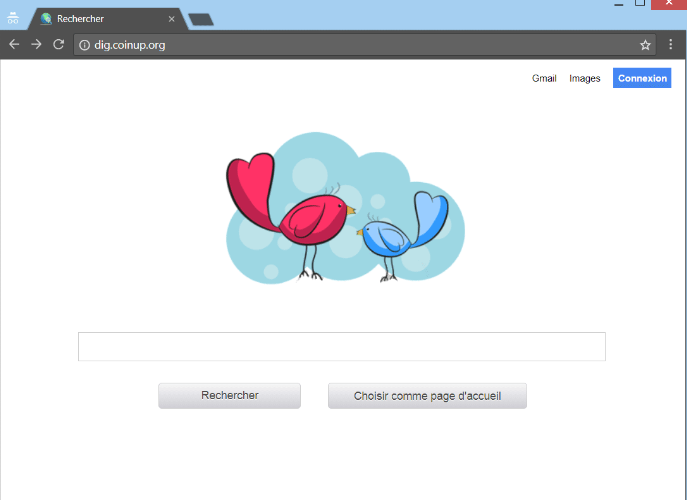Go back to the previous page
The width and height of the screenshot is (687, 500).
14,44
